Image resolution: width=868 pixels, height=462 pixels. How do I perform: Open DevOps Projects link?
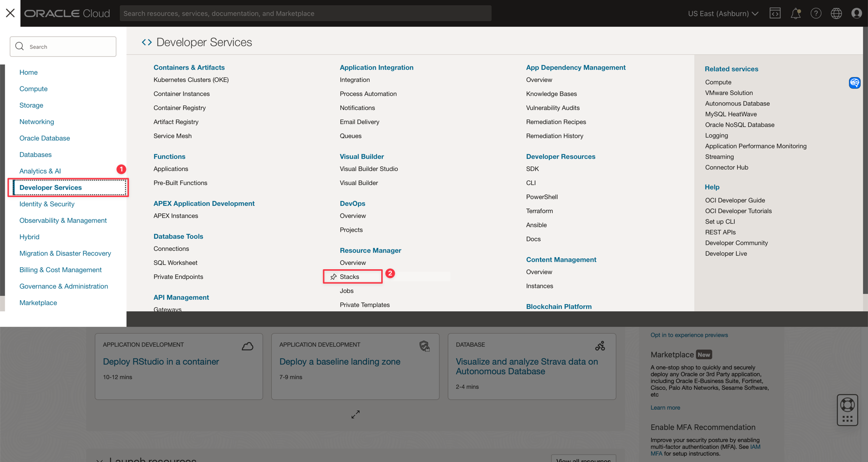coord(351,230)
